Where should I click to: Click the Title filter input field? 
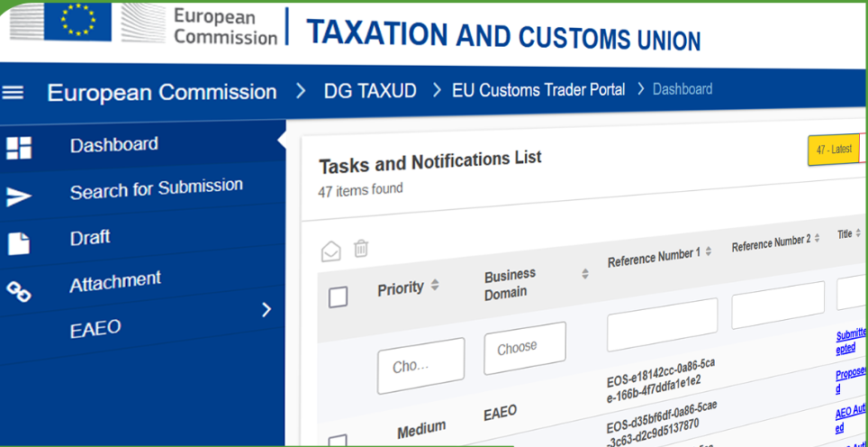[x=852, y=294]
